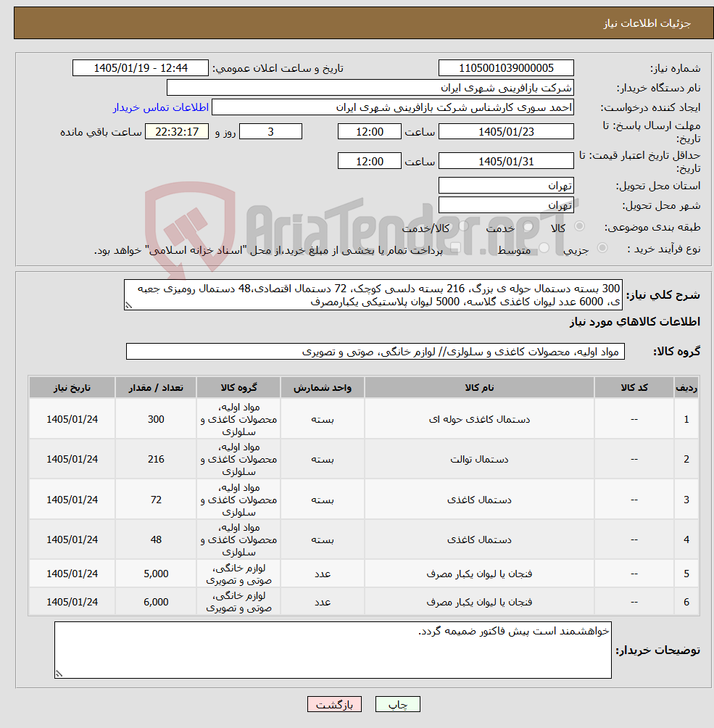Click the quantity cell 216
This screenshot has width=714, height=728.
tap(156, 459)
